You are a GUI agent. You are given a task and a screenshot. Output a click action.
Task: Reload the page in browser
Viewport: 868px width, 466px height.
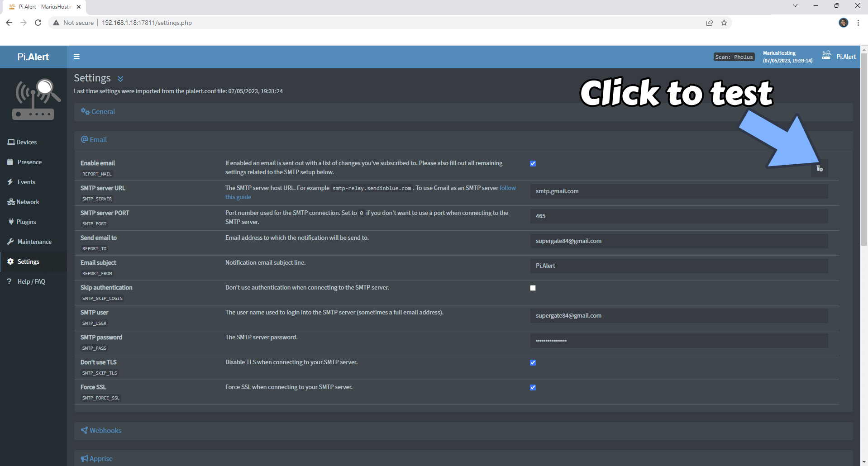point(38,23)
